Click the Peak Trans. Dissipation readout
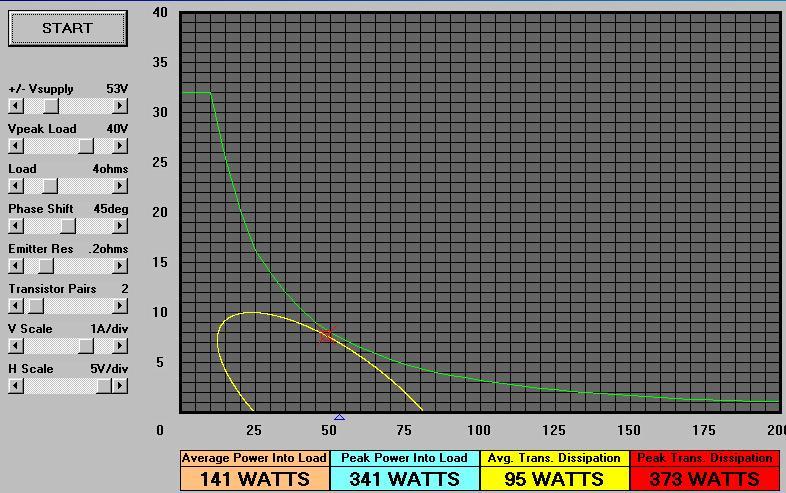The height and width of the screenshot is (493, 786). [705, 470]
